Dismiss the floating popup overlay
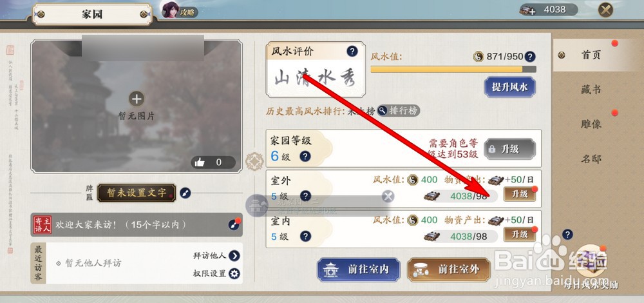 388,196
